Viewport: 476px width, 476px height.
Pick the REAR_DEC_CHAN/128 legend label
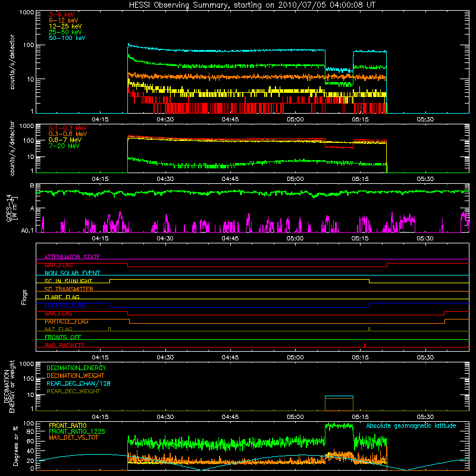(79, 383)
